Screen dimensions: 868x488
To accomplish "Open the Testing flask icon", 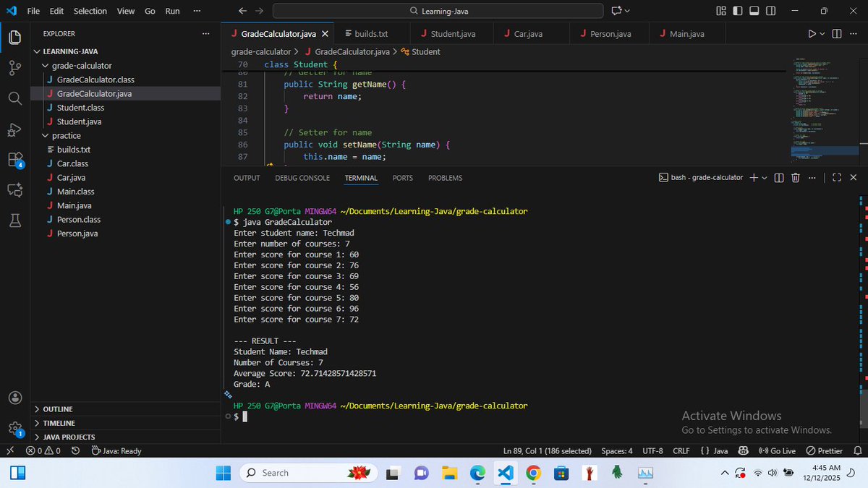I will point(14,222).
